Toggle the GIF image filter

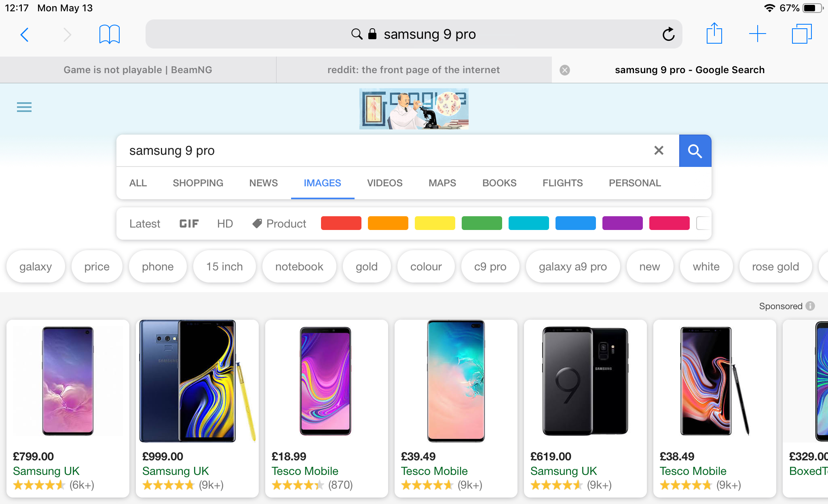coord(189,224)
